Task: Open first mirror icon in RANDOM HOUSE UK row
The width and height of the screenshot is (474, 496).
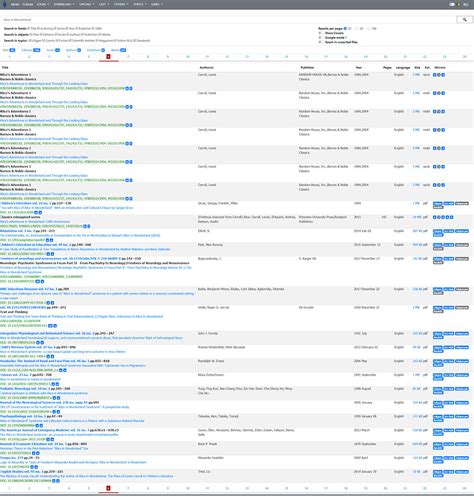Action: pyautogui.click(x=434, y=75)
